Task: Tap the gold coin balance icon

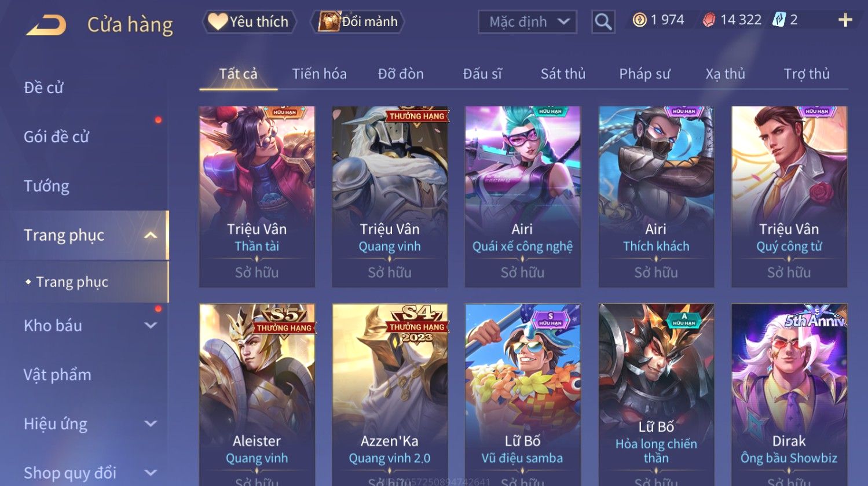Action: click(x=639, y=20)
